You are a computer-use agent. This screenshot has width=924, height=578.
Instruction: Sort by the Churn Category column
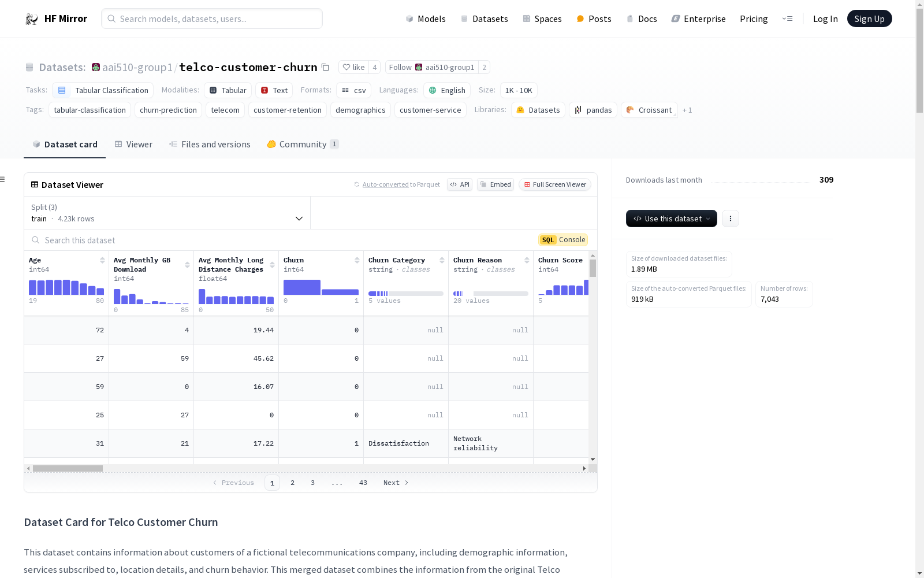[442, 260]
